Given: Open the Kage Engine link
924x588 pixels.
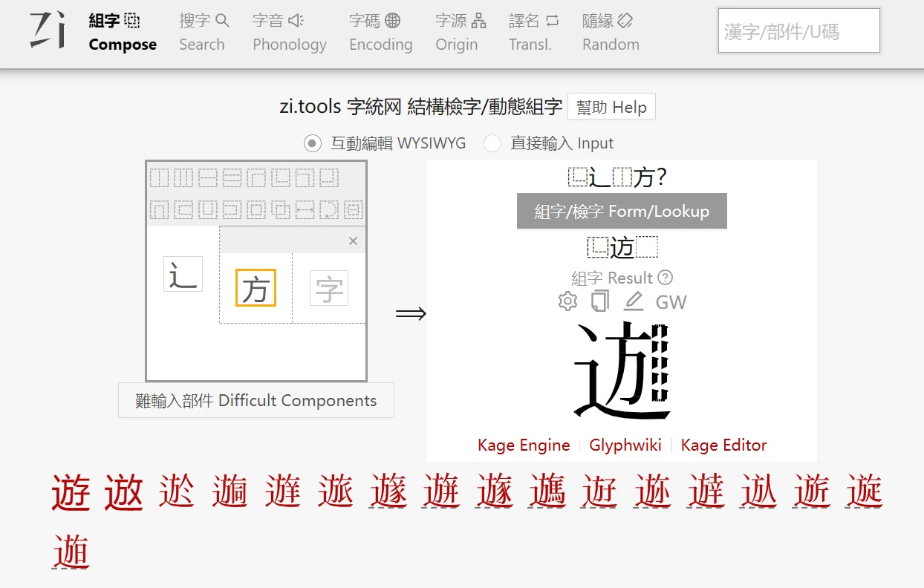Looking at the screenshot, I should pos(524,445).
